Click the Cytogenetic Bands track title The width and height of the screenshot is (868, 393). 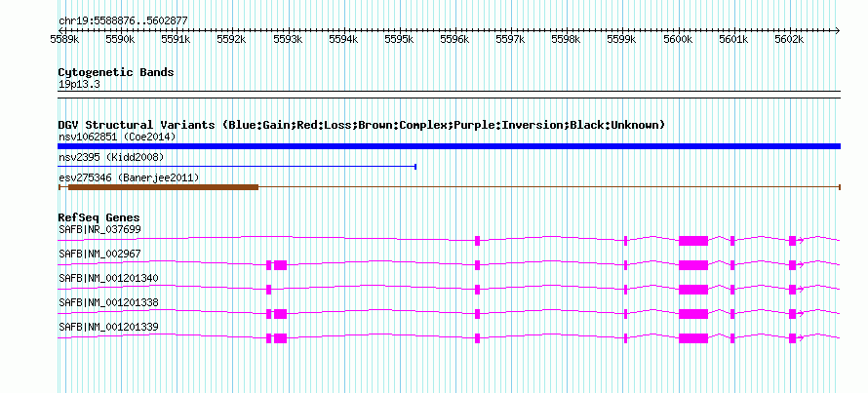[116, 72]
